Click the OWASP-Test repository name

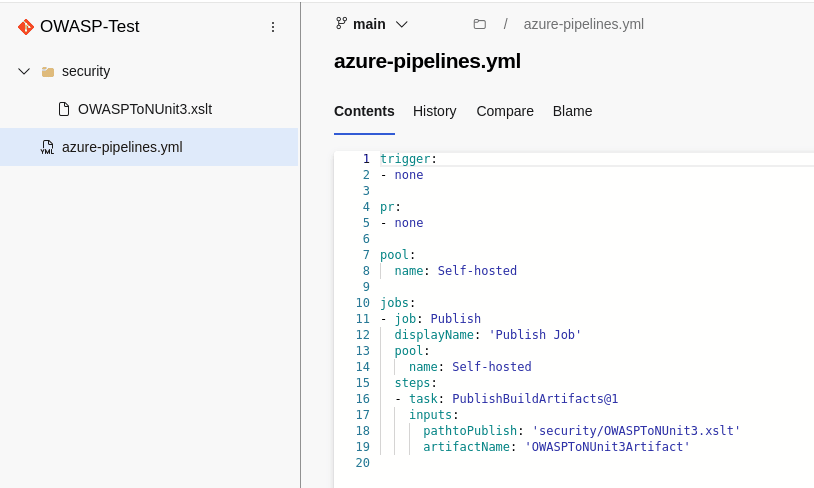[x=89, y=26]
